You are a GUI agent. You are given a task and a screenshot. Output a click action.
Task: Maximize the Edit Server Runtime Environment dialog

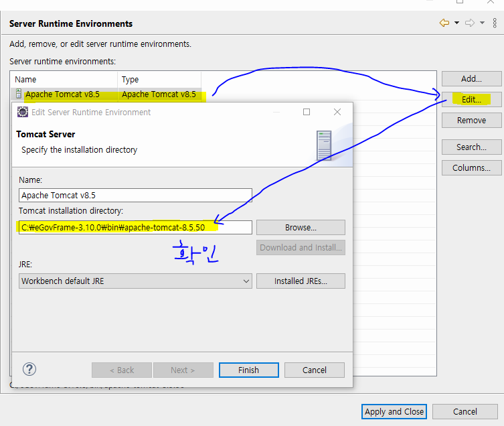click(307, 112)
